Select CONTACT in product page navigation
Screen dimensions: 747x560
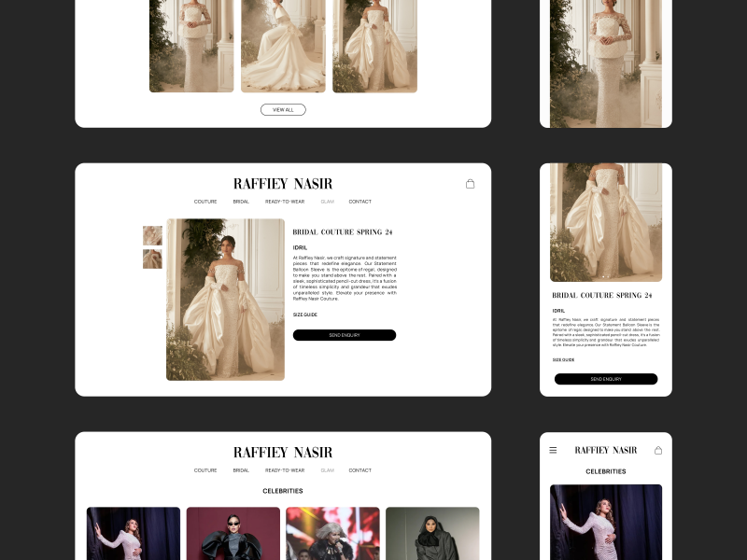(359, 202)
